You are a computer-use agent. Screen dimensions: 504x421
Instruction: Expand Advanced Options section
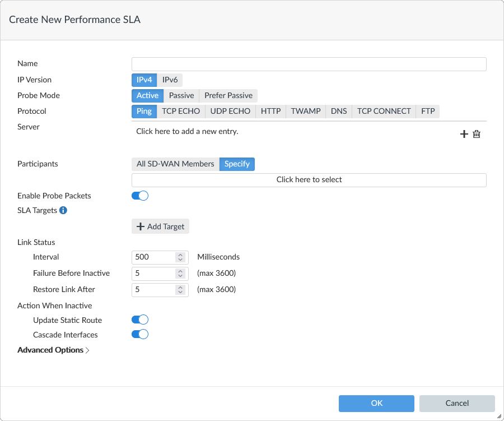(x=53, y=350)
